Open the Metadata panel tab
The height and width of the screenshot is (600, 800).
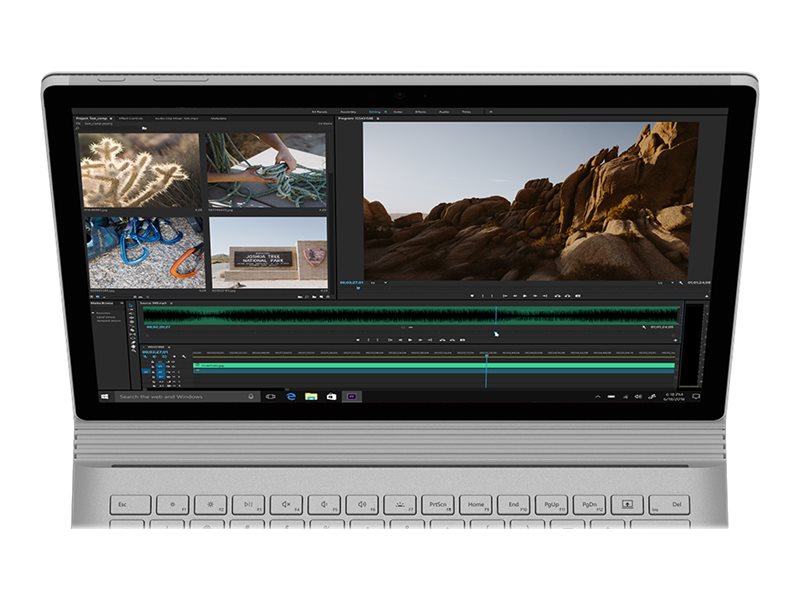coord(219,118)
